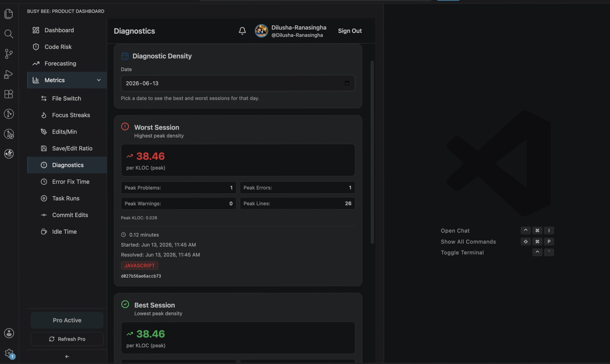The image size is (610, 364).
Task: Open File Switch metric
Action: click(67, 98)
